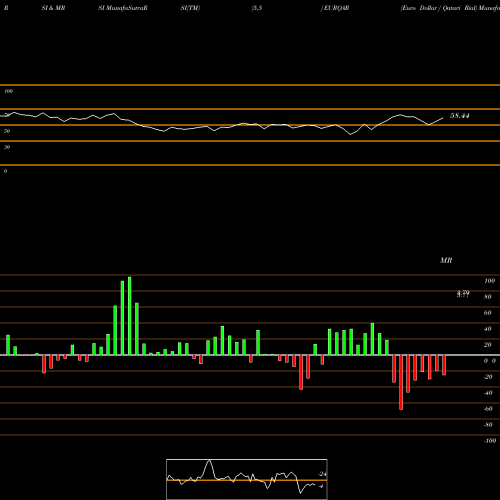Click the -60 label on MR axis
The width and height of the screenshot is (500, 500).
[488, 409]
